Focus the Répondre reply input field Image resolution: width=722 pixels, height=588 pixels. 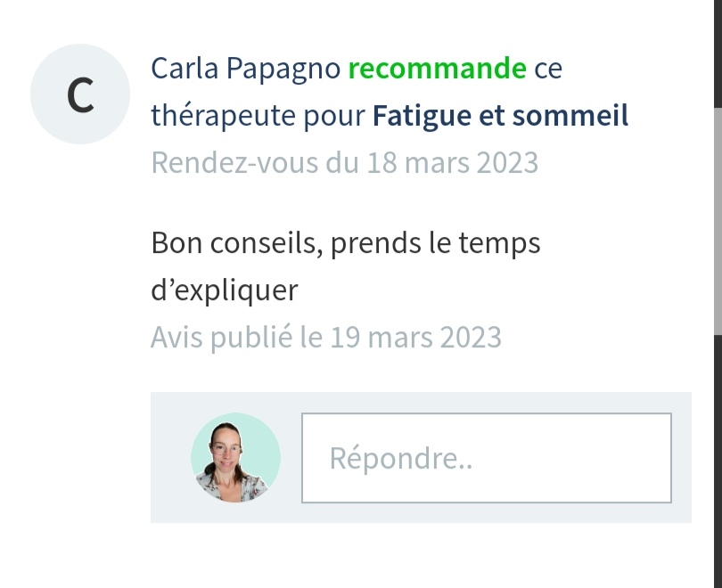coord(487,458)
